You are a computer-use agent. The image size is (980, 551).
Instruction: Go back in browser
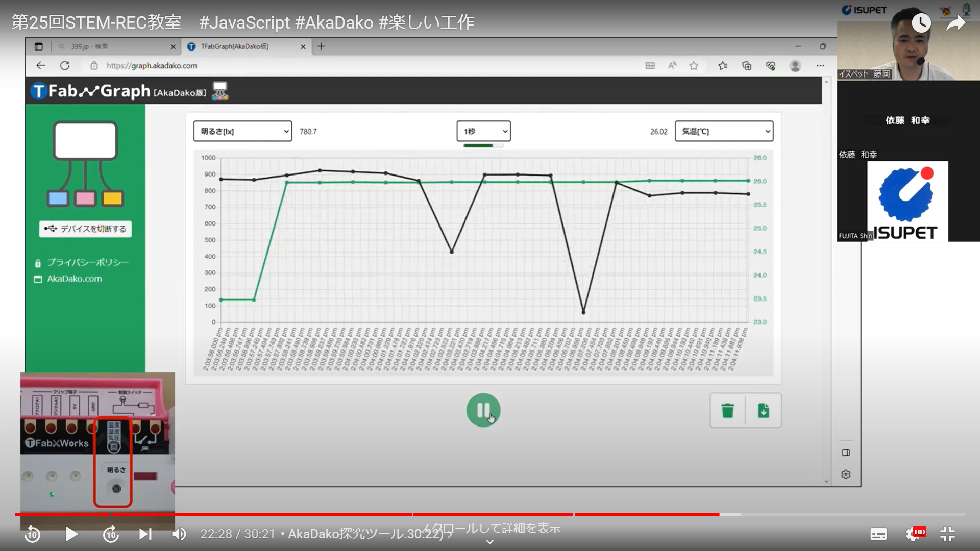coord(41,65)
